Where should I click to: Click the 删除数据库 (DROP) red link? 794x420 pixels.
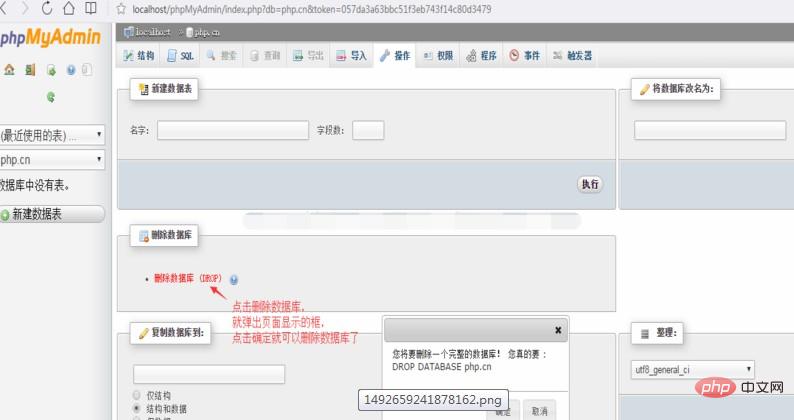[x=188, y=278]
